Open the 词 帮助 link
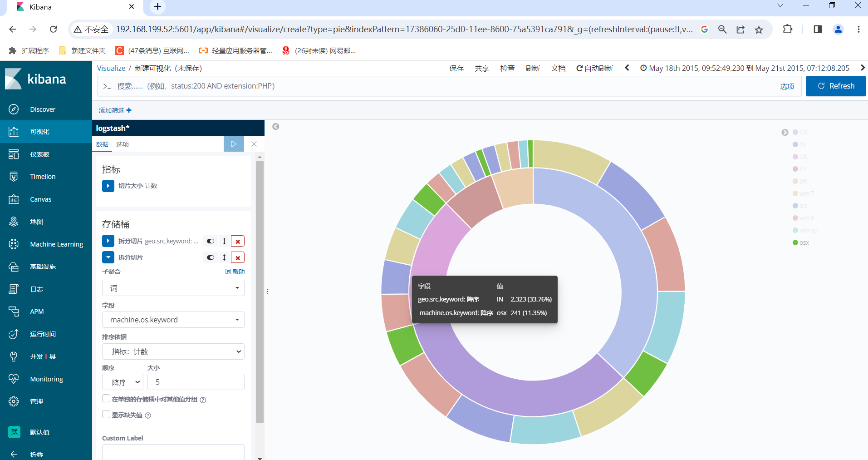The height and width of the screenshot is (460, 868). [235, 272]
